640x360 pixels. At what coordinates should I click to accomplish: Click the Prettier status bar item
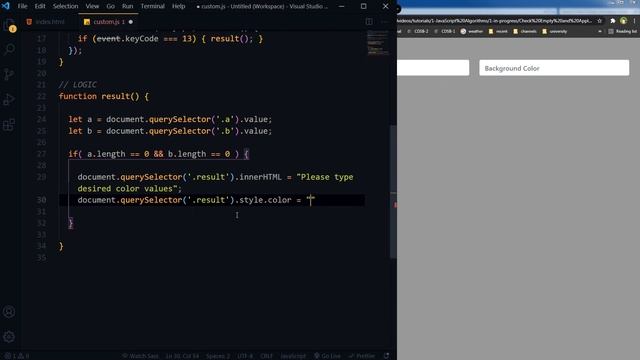click(x=362, y=356)
